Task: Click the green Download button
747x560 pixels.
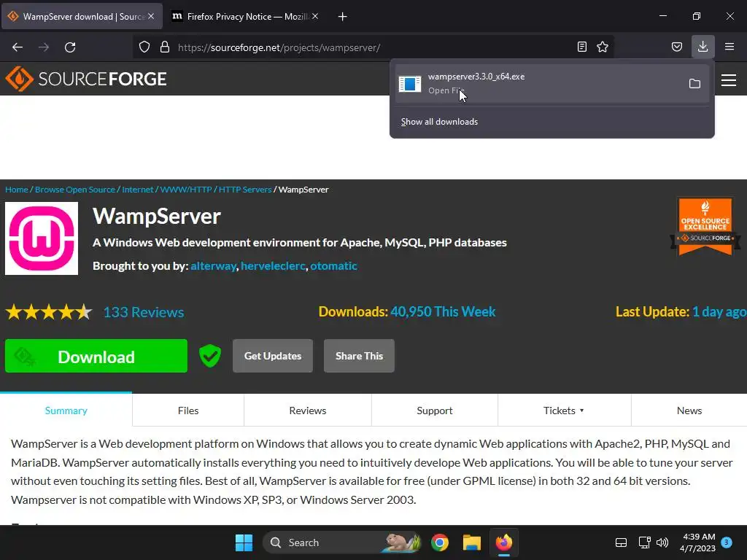Action: pyautogui.click(x=96, y=356)
